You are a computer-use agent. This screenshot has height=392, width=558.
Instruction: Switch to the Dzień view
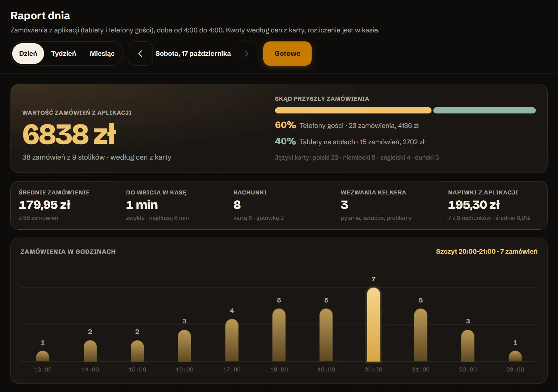coord(28,54)
